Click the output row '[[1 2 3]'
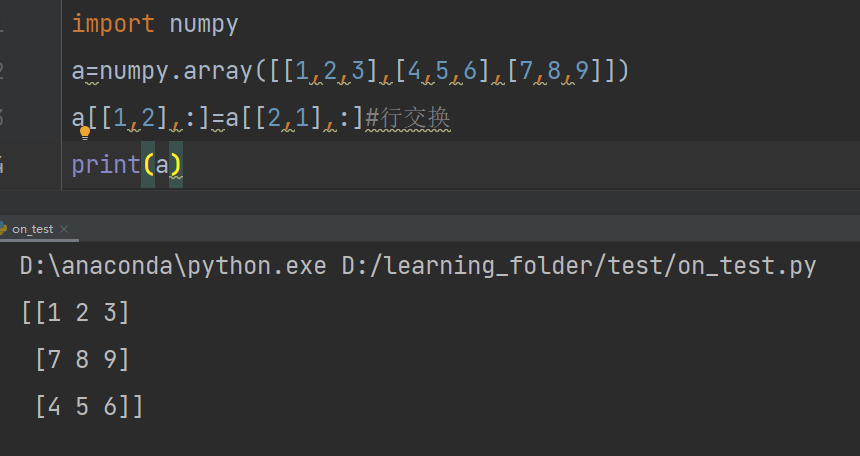Viewport: 860px width, 456px height. pyautogui.click(x=75, y=313)
